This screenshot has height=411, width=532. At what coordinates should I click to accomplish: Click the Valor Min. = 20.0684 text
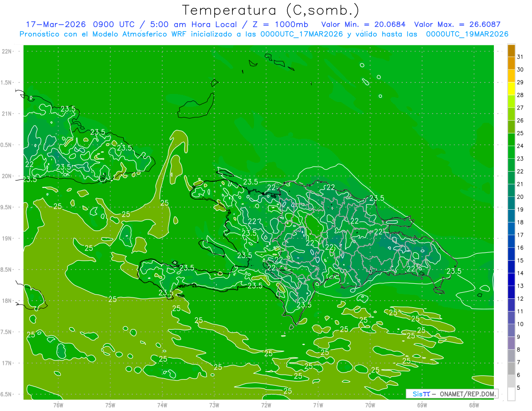[364, 24]
